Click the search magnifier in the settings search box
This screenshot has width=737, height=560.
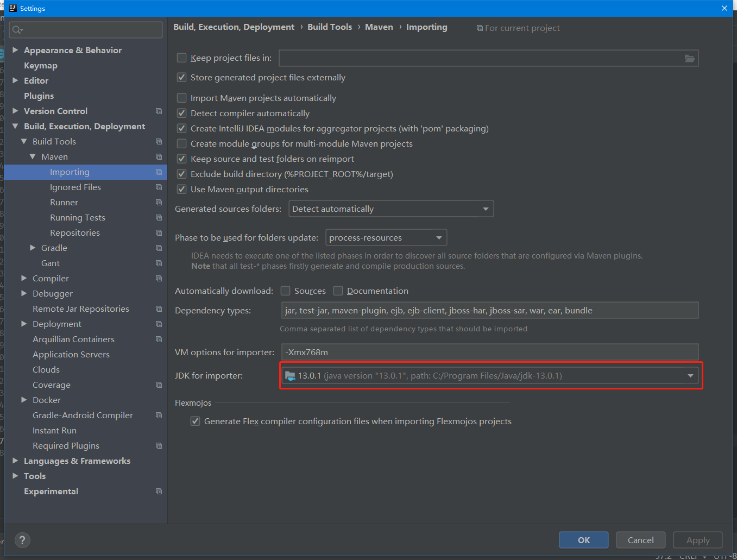[15, 30]
